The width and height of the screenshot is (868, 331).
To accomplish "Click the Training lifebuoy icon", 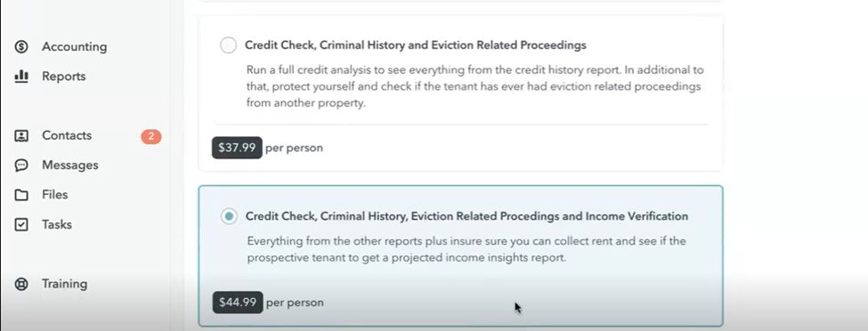I will (21, 284).
